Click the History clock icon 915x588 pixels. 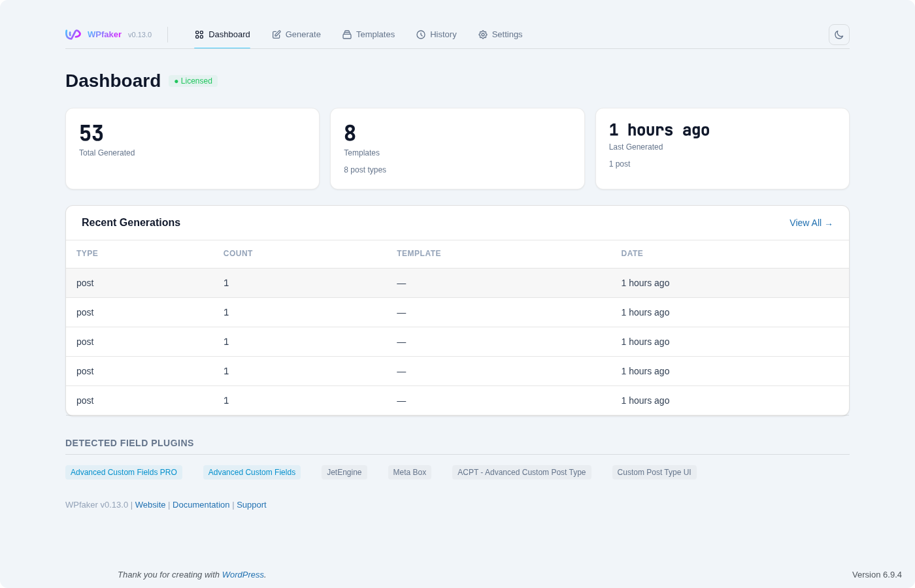tap(421, 35)
